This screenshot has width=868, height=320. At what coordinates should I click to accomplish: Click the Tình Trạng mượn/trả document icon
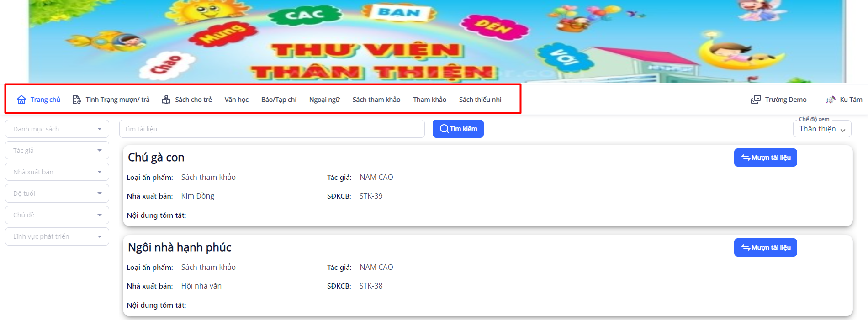(x=77, y=100)
